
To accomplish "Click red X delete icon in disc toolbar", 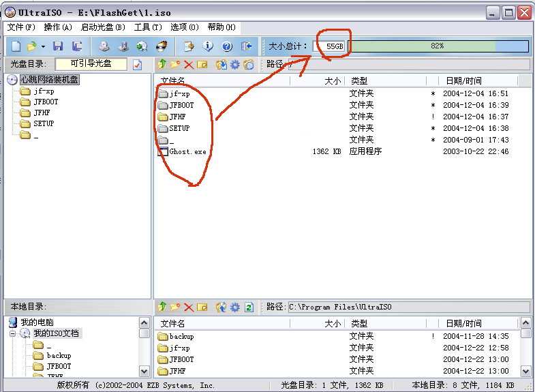I will coord(189,65).
